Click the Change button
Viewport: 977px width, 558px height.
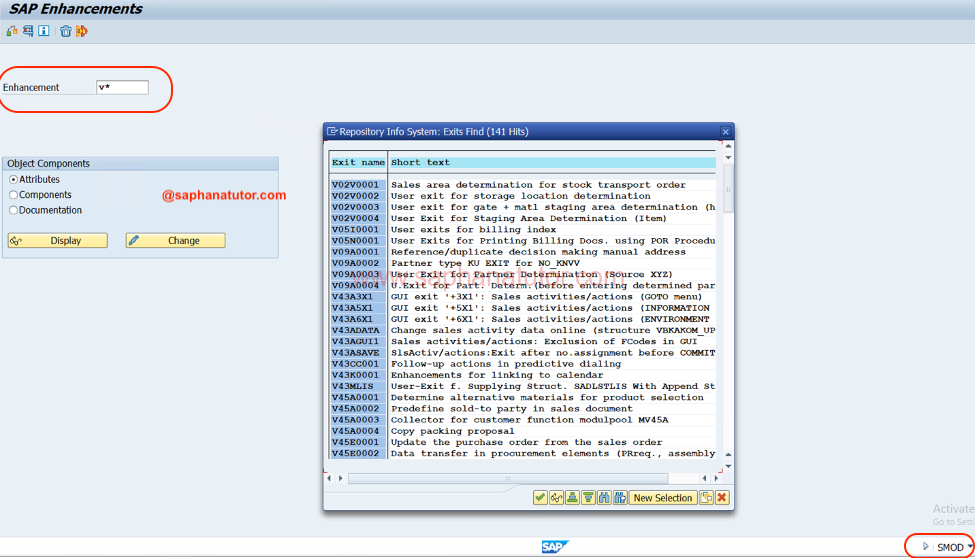point(176,240)
